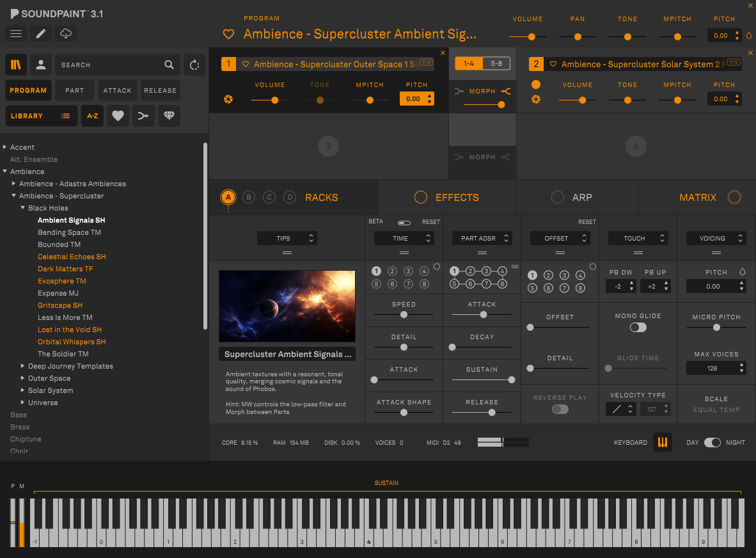Click the user profile icon
The image size is (756, 558).
pyautogui.click(x=41, y=65)
